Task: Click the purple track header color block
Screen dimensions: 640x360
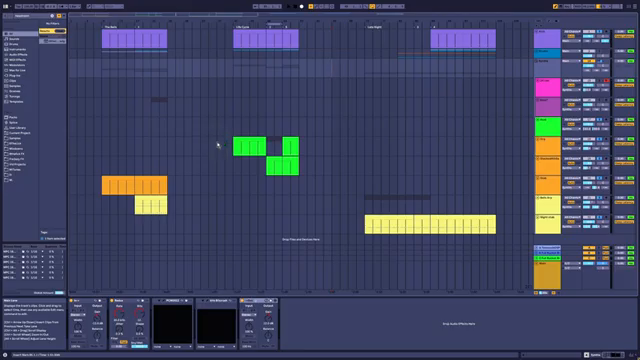Action: [547, 39]
